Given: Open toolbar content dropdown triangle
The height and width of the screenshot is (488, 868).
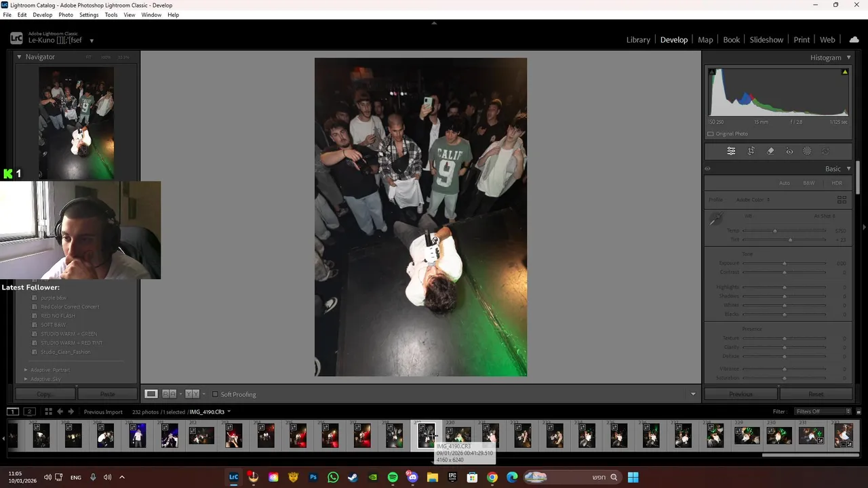Looking at the screenshot, I should [693, 394].
